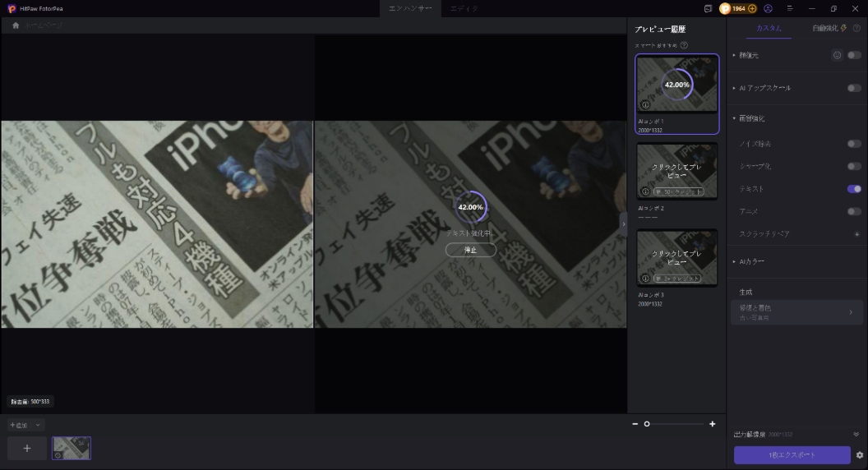Click the face icon in 顔復元 row

point(837,55)
